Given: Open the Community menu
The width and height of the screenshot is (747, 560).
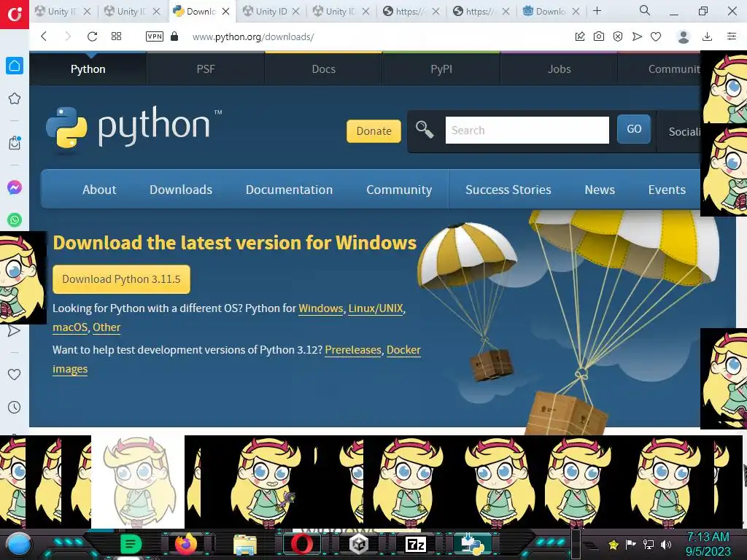Looking at the screenshot, I should click(x=399, y=190).
